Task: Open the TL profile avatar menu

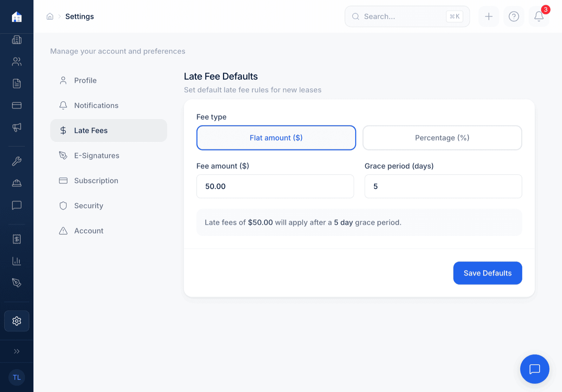Action: coord(17,377)
